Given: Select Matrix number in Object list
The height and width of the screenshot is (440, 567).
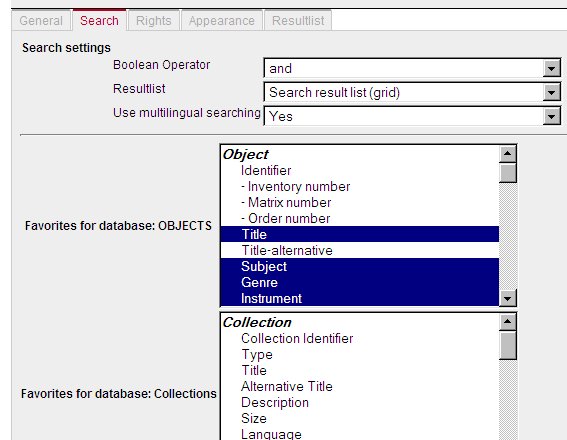Looking at the screenshot, I should click(x=359, y=202).
